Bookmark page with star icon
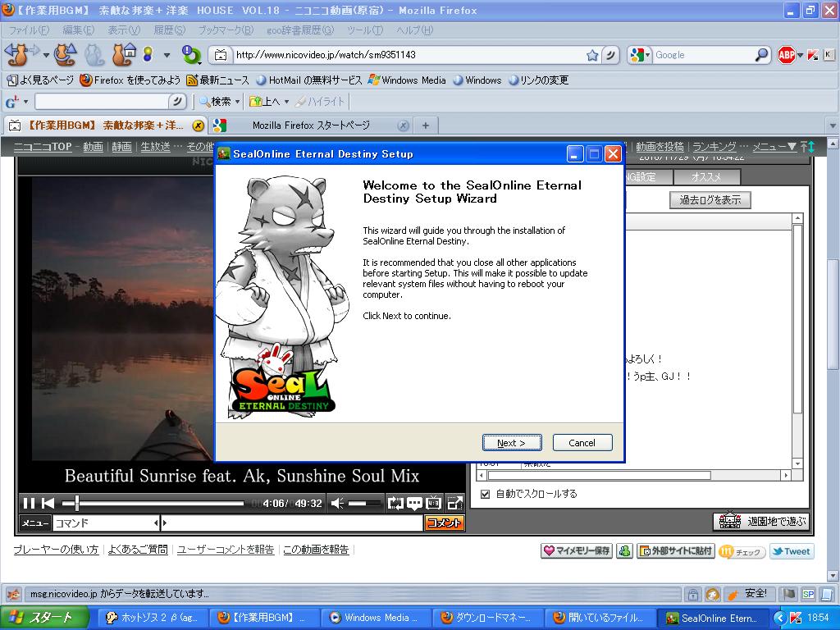840x630 pixels. 592,55
